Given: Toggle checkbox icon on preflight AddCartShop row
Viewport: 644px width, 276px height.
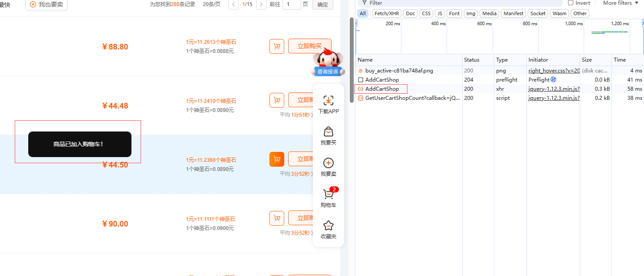Looking at the screenshot, I should pos(361,80).
